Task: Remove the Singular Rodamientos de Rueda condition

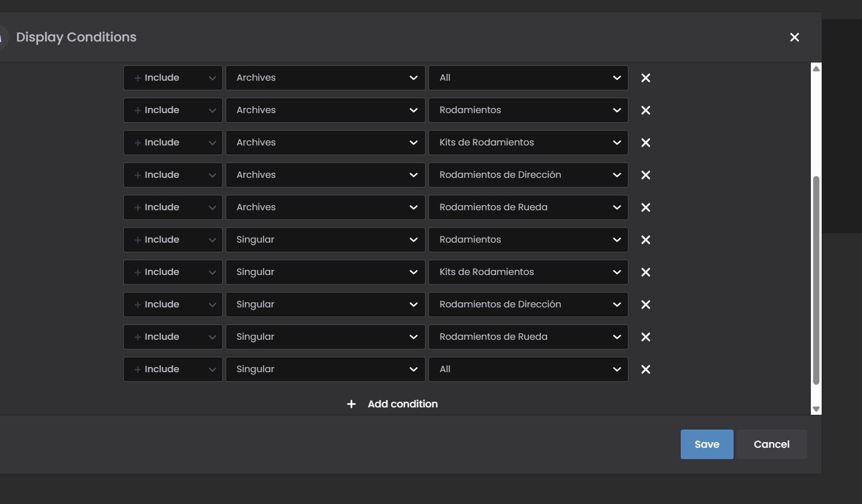Action: click(646, 337)
